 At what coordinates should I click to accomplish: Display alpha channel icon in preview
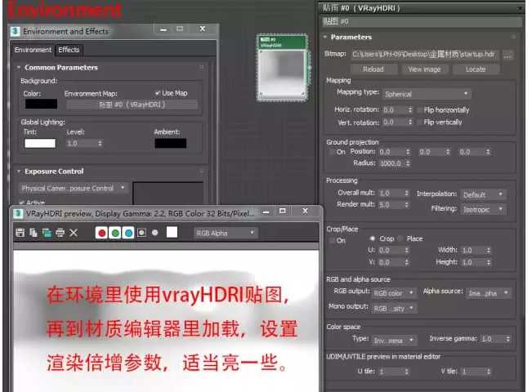(142, 233)
